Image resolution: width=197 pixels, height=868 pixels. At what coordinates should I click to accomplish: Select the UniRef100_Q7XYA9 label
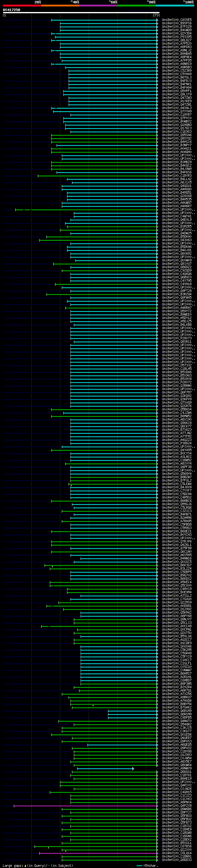177,111
